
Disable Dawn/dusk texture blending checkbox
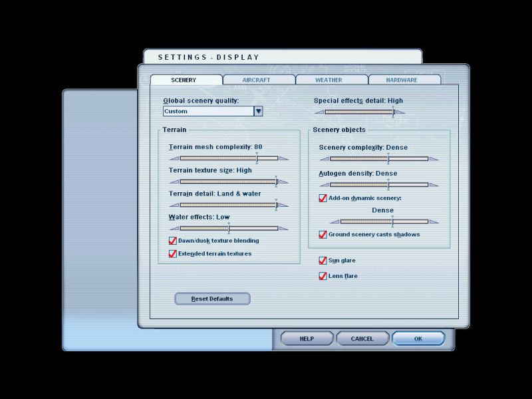173,241
